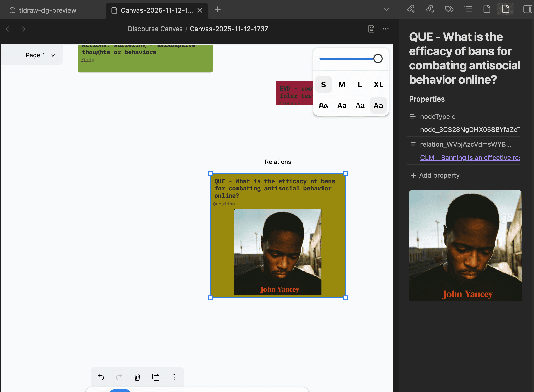
Task: Open the CLM - Banning link
Action: (x=470, y=158)
